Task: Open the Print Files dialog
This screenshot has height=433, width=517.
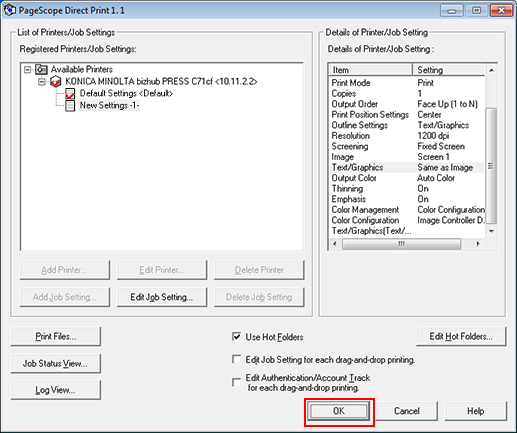Action: (56, 336)
